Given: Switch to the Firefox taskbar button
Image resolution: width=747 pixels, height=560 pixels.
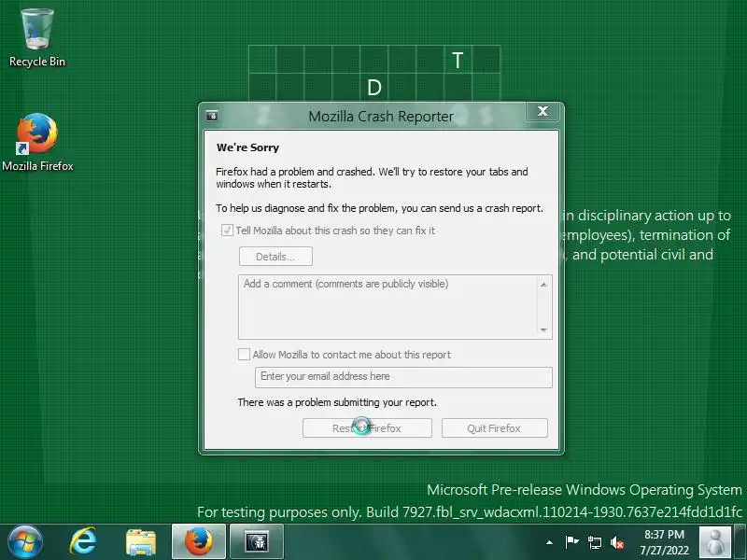Looking at the screenshot, I should [x=199, y=541].
